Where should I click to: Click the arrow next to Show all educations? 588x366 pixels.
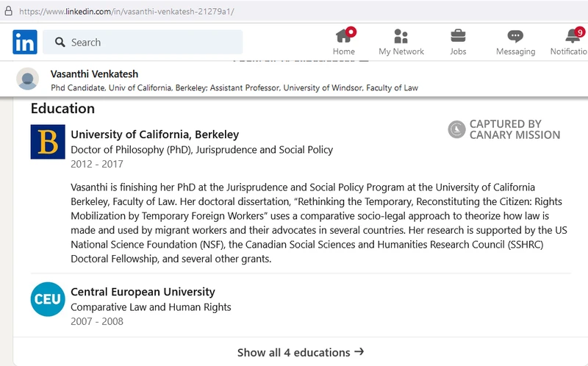pyautogui.click(x=359, y=352)
